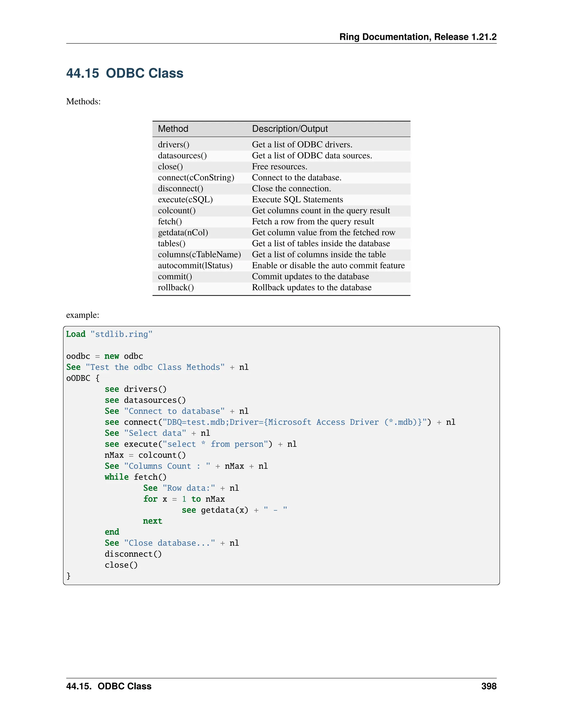Click the autocommit(lStatus) method cell
The width and height of the screenshot is (563, 728).
pyautogui.click(x=195, y=266)
